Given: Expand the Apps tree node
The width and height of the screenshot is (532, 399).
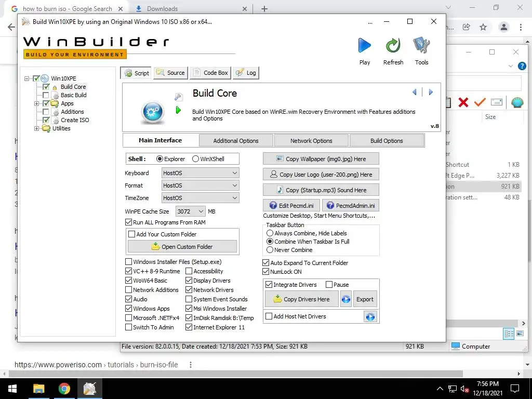Looking at the screenshot, I should tap(37, 103).
